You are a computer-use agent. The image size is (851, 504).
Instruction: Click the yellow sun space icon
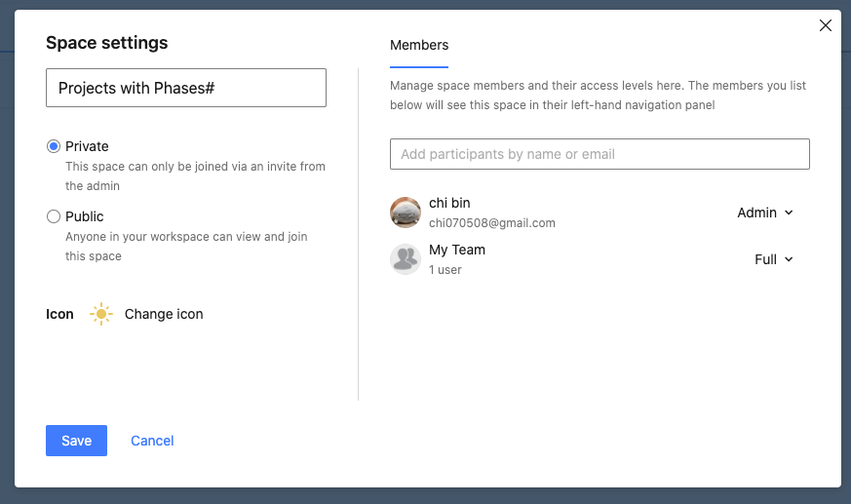click(101, 314)
